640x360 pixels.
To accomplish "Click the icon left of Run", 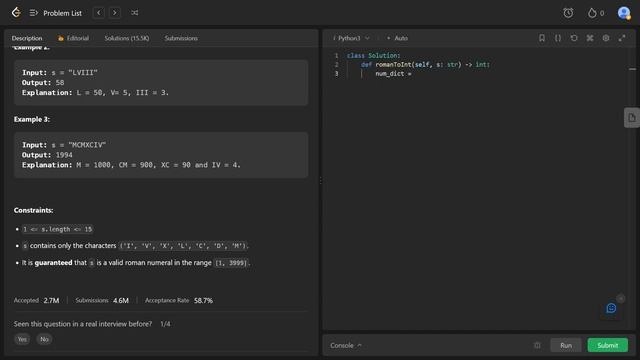I will [x=537, y=345].
